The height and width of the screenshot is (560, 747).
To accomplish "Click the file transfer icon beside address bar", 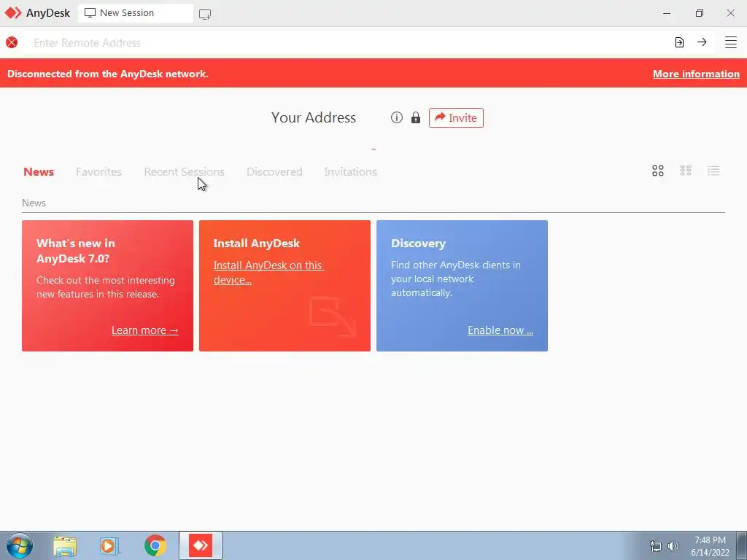I will 679,42.
